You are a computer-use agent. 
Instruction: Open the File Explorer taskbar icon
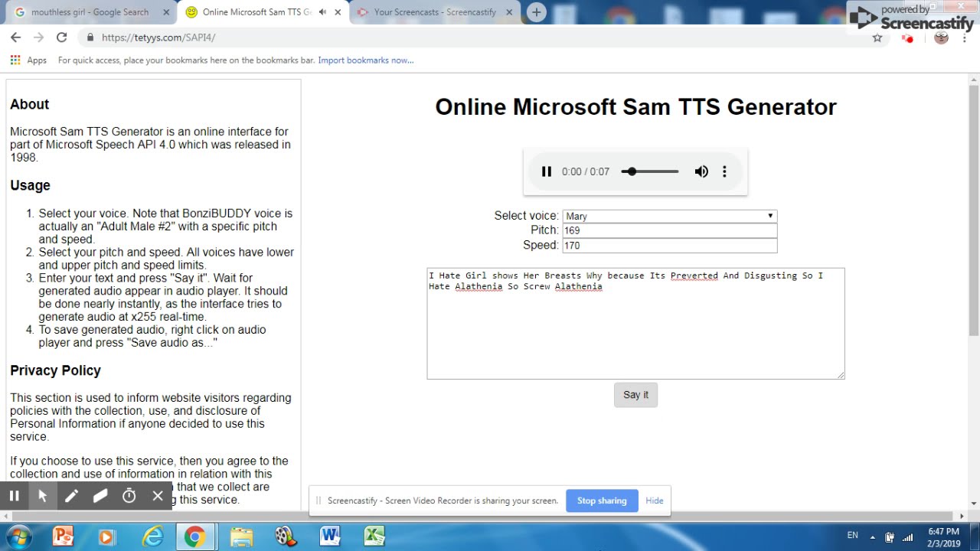pos(241,536)
